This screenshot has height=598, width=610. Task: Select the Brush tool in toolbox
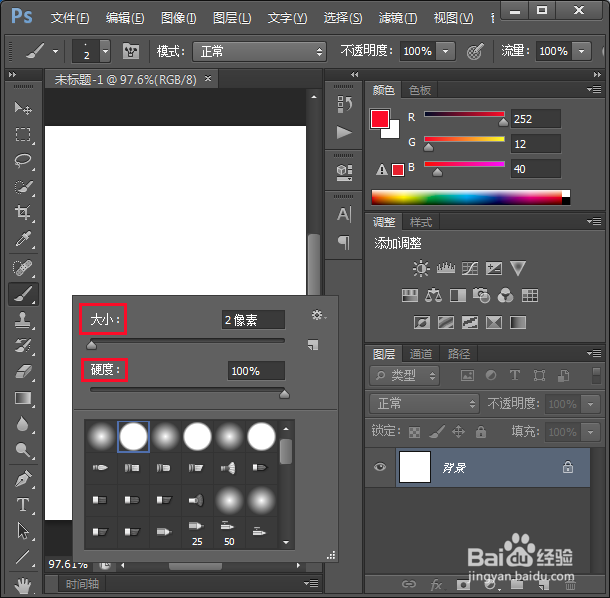23,294
